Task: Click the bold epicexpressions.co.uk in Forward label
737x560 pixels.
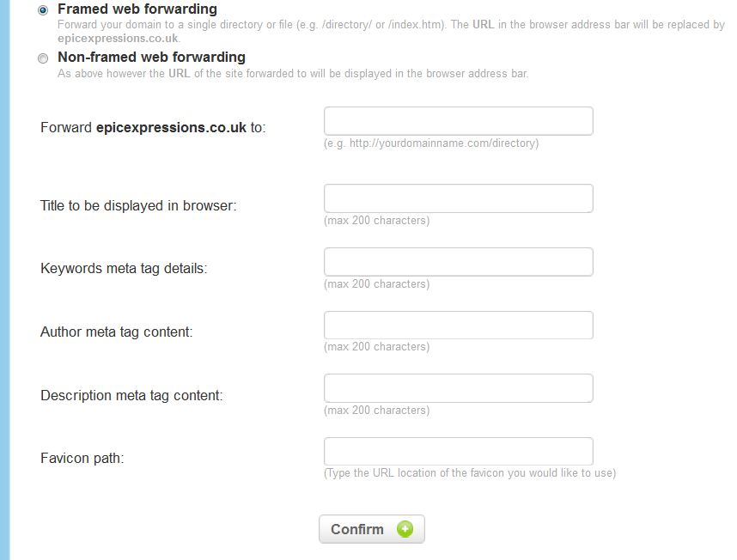Action: coord(171,128)
